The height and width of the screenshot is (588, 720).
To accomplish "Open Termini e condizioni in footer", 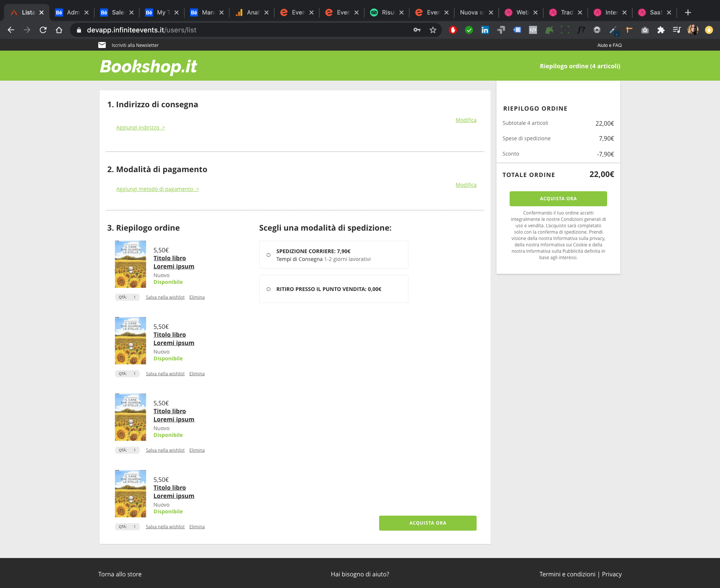I will pyautogui.click(x=567, y=574).
